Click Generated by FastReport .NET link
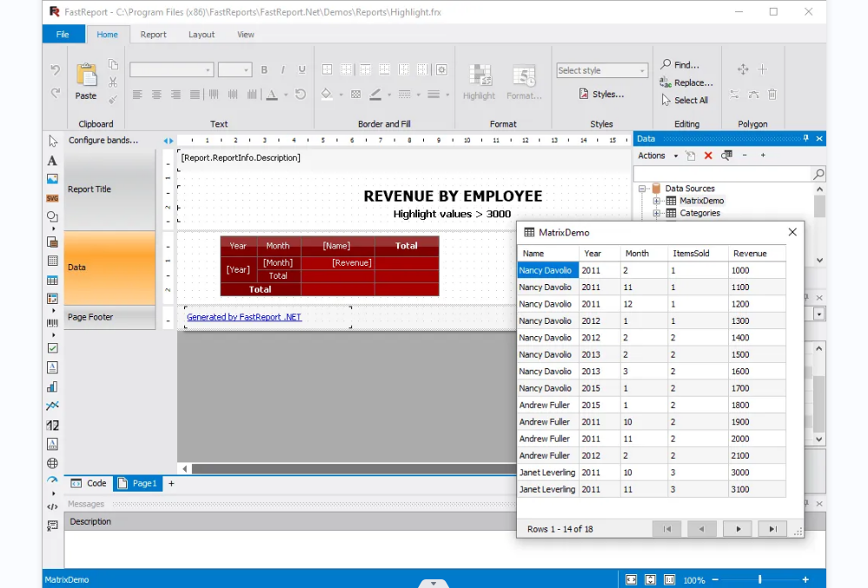868x588 pixels. coord(243,317)
